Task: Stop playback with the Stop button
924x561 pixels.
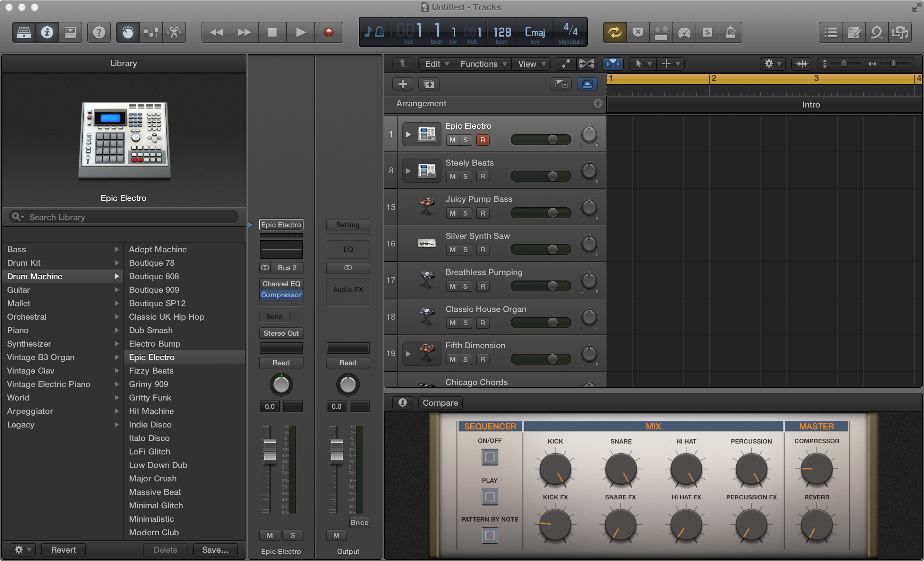Action: [272, 33]
